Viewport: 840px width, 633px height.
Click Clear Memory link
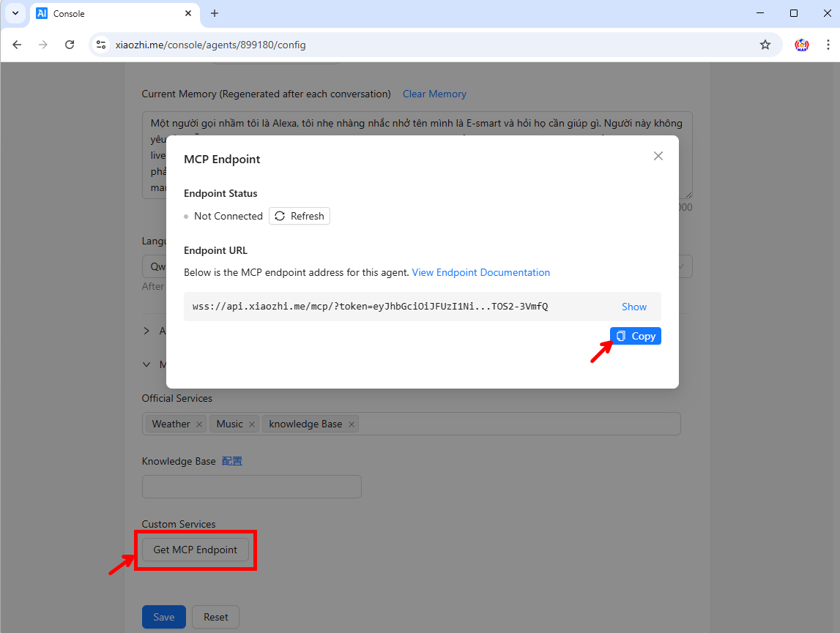tap(434, 94)
